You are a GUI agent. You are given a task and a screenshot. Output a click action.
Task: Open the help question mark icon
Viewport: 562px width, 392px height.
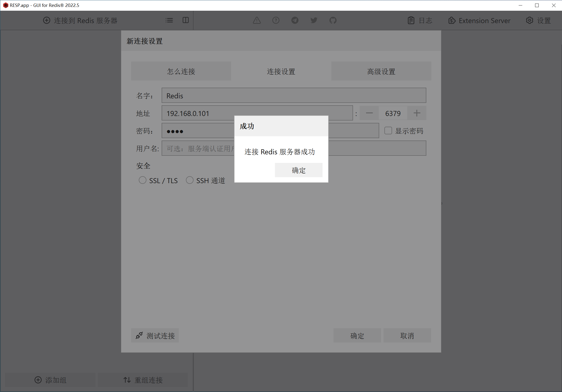[x=276, y=20]
